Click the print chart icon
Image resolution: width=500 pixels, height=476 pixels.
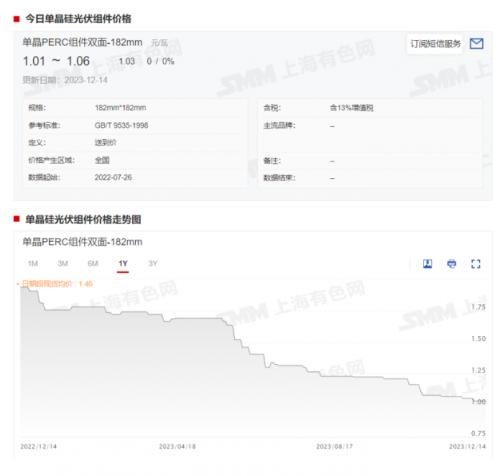[451, 264]
